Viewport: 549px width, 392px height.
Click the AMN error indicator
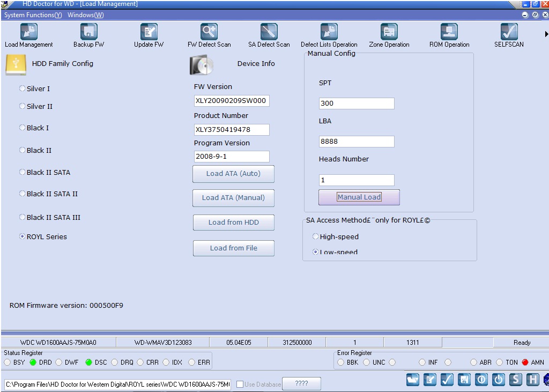[525, 362]
